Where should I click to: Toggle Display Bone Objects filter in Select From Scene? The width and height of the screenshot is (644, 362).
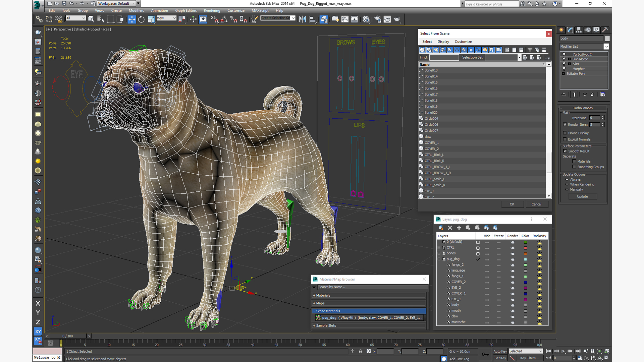coord(478,50)
